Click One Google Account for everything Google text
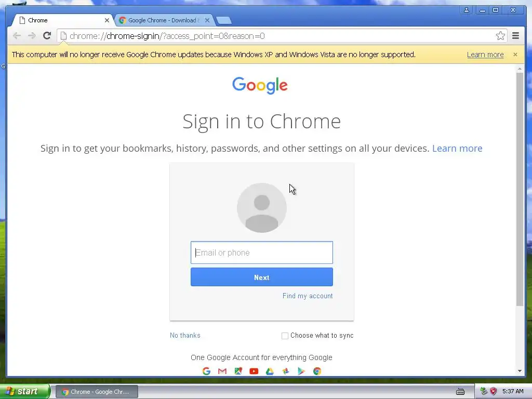This screenshot has height=399, width=532. pos(262,357)
